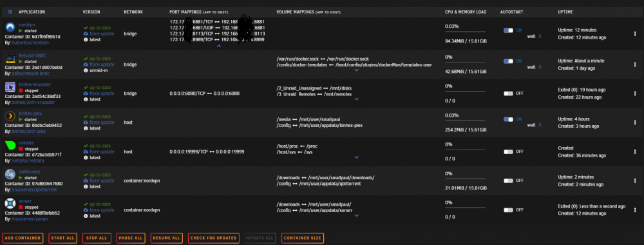The width and height of the screenshot is (644, 245).
Task: Click the Autostart column header
Action: click(x=512, y=12)
